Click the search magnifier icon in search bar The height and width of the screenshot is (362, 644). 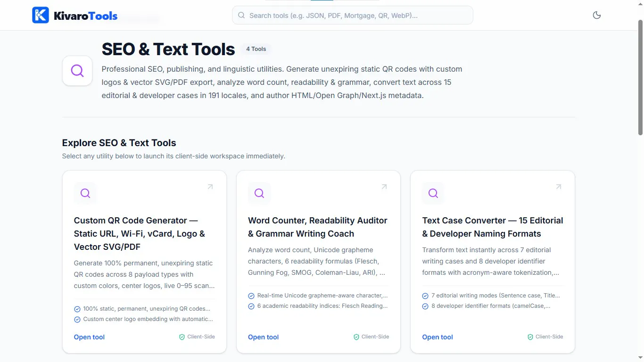point(241,15)
